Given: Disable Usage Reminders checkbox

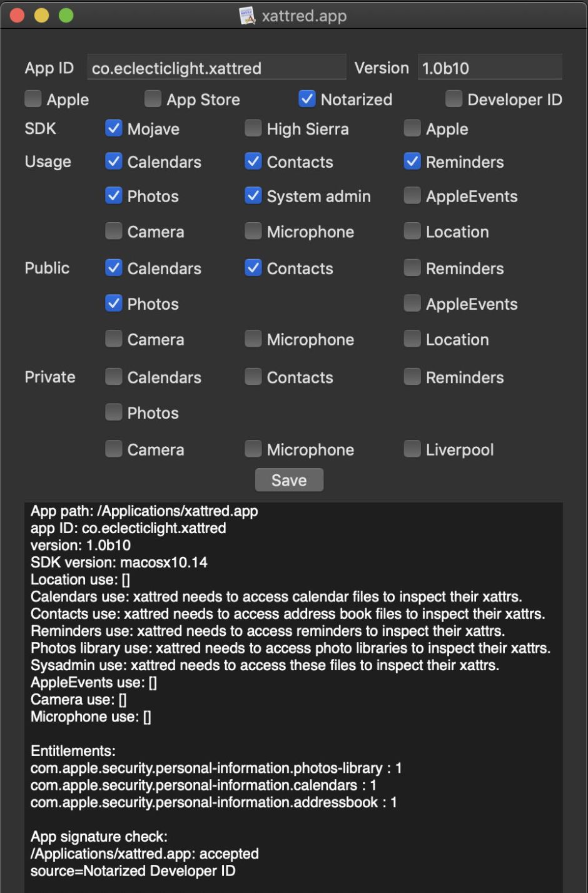Looking at the screenshot, I should 412,161.
